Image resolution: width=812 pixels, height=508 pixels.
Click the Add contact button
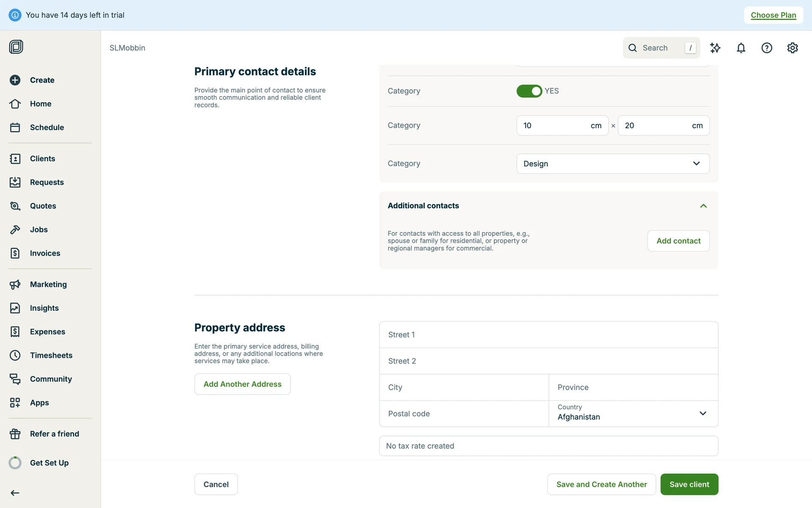coord(678,241)
